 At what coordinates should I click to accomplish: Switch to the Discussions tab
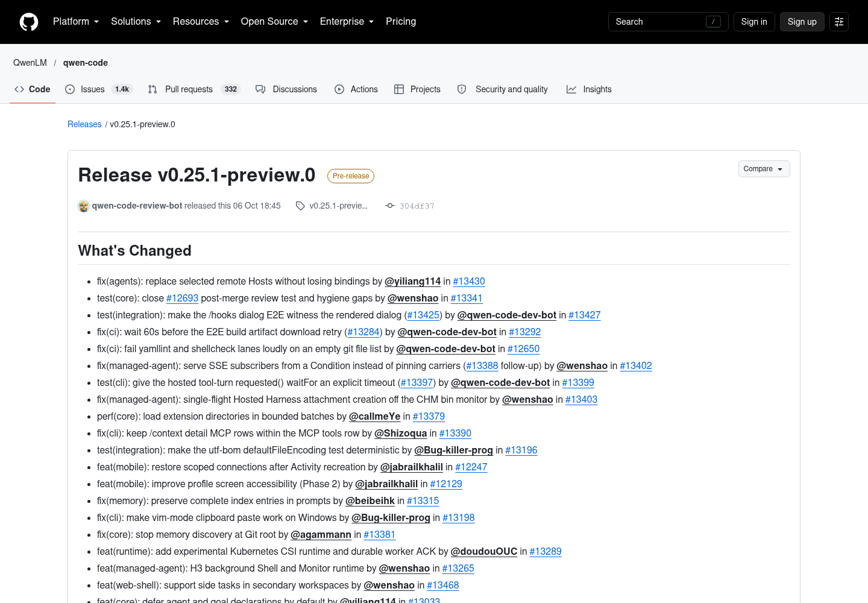coord(286,89)
